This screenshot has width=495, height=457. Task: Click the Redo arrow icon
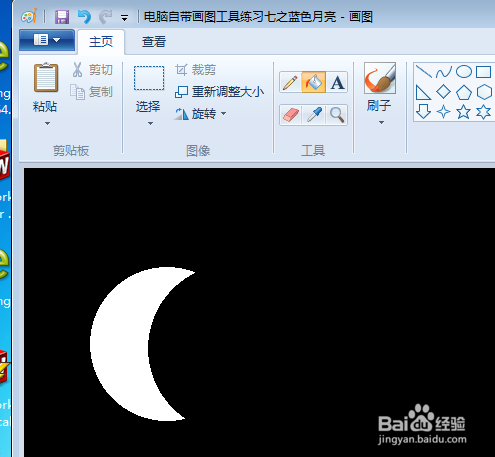(x=106, y=17)
